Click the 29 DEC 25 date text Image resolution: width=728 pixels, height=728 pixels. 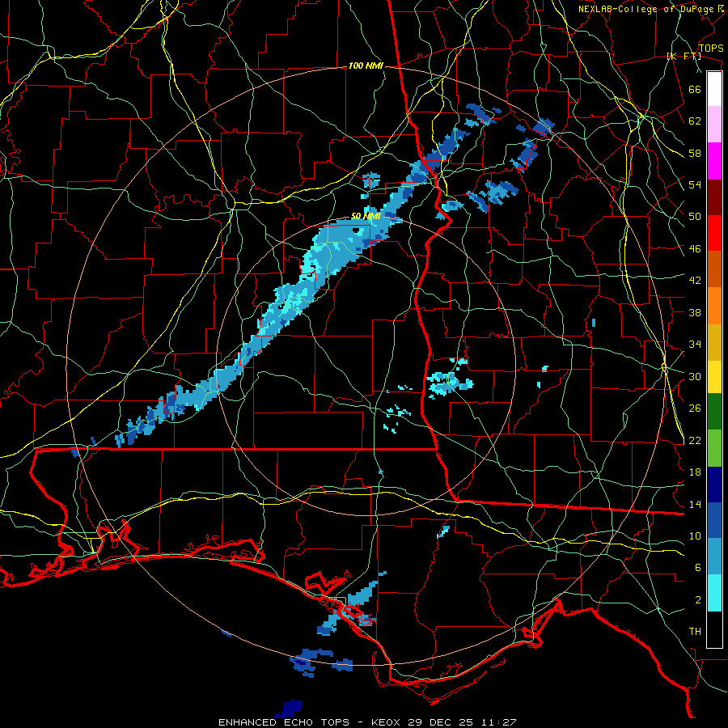tap(443, 722)
